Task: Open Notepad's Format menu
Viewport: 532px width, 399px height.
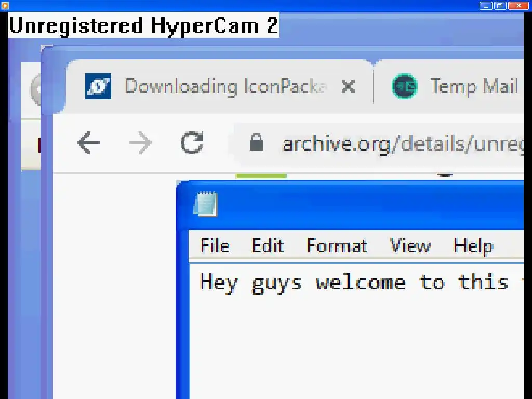Action: click(x=337, y=246)
